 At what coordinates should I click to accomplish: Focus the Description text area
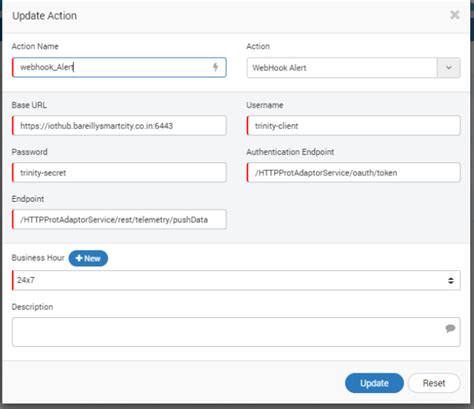pyautogui.click(x=236, y=332)
